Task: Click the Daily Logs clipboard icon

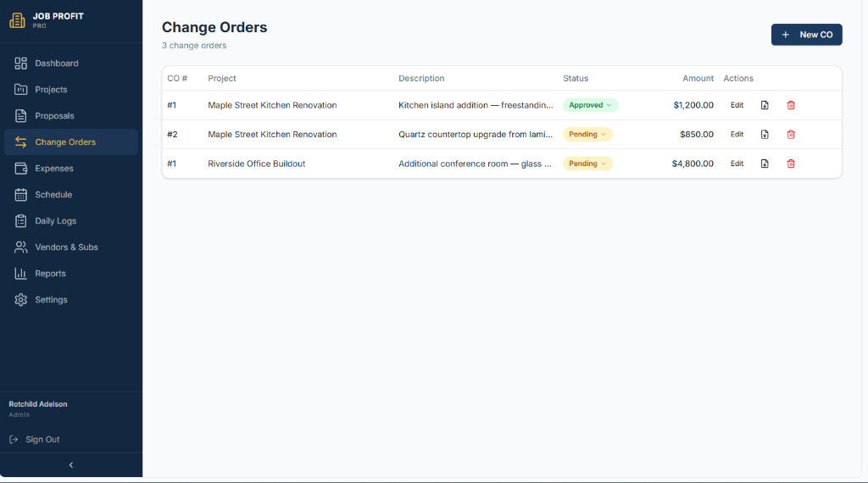Action: click(x=21, y=221)
